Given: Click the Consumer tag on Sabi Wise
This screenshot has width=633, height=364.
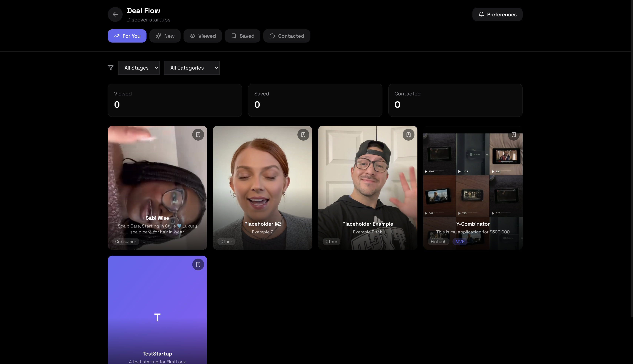Looking at the screenshot, I should (126, 242).
